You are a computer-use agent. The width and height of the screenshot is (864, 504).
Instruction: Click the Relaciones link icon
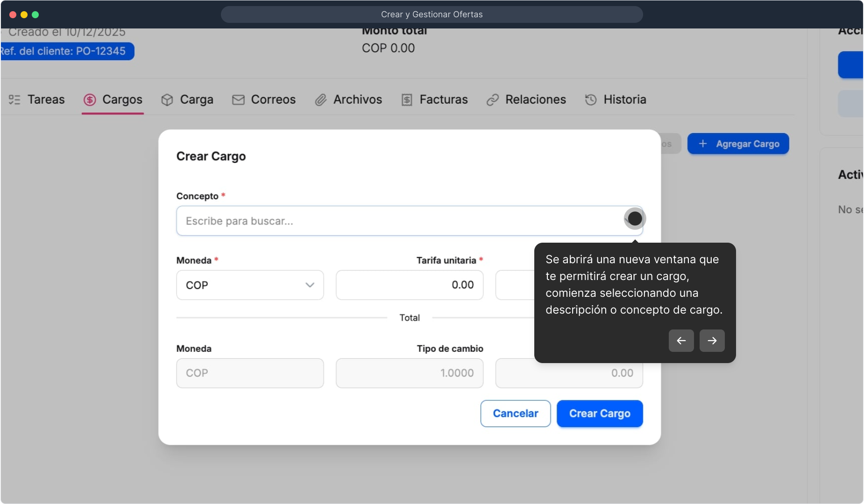point(493,100)
